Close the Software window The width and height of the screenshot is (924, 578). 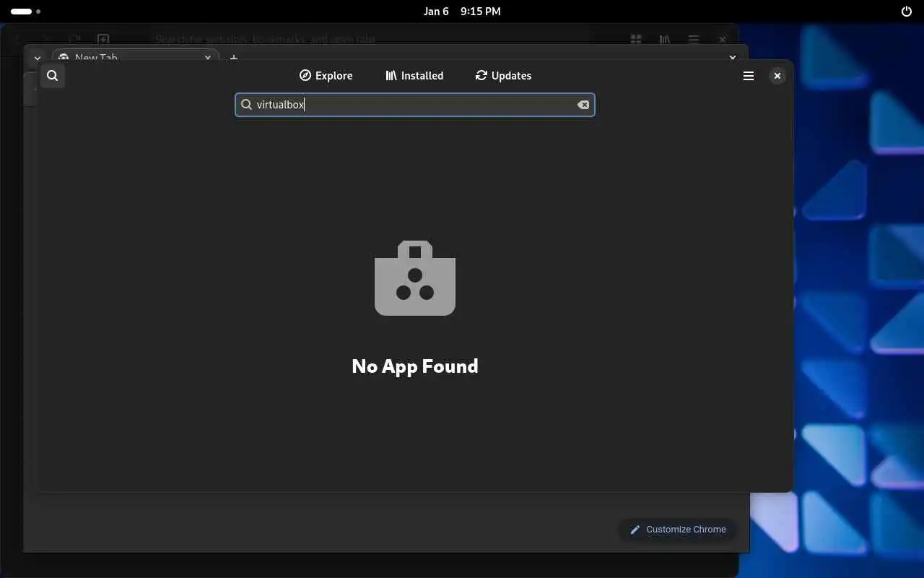tap(777, 76)
